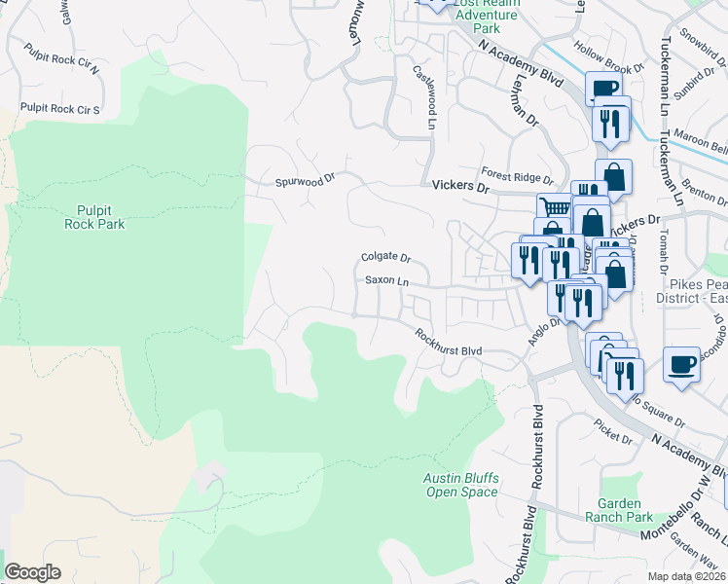
Task: Select the restaurant marker below the Hollow Brook cafe
Action: (x=610, y=126)
